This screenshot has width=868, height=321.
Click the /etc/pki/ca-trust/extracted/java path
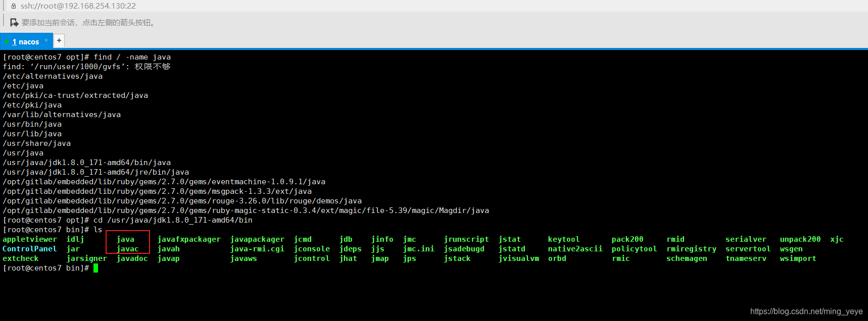(x=75, y=95)
